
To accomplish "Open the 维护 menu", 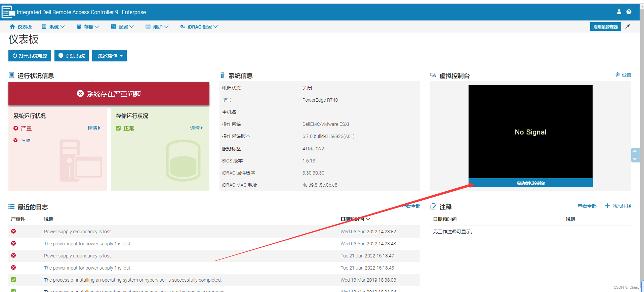I will tap(157, 27).
